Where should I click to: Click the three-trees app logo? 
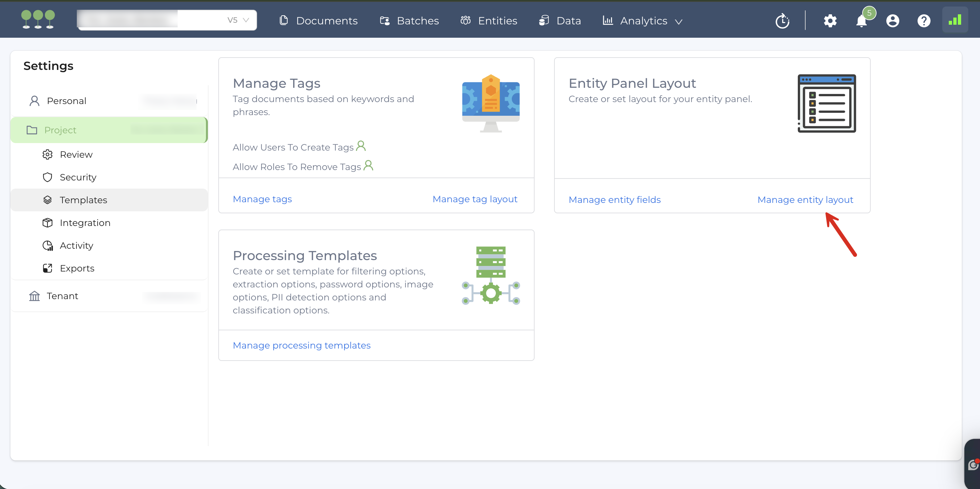[38, 19]
